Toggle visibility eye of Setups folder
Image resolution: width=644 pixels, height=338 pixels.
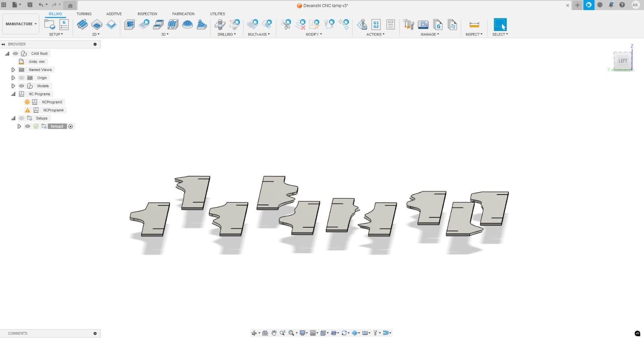coord(22,118)
